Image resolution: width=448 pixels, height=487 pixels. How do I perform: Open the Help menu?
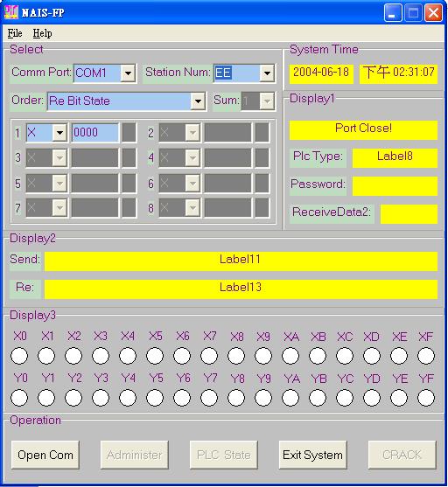[42, 33]
